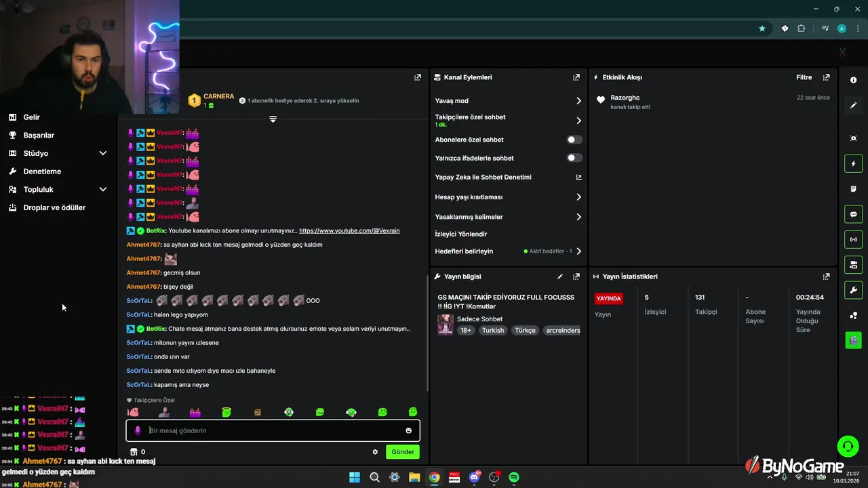Open Yapay Zeka ile Sohbet Denetimi
Image resolution: width=868 pixels, height=488 pixels.
(x=509, y=178)
